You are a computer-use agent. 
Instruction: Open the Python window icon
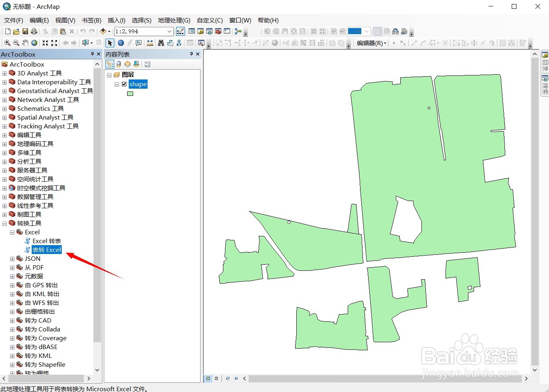coord(227,31)
